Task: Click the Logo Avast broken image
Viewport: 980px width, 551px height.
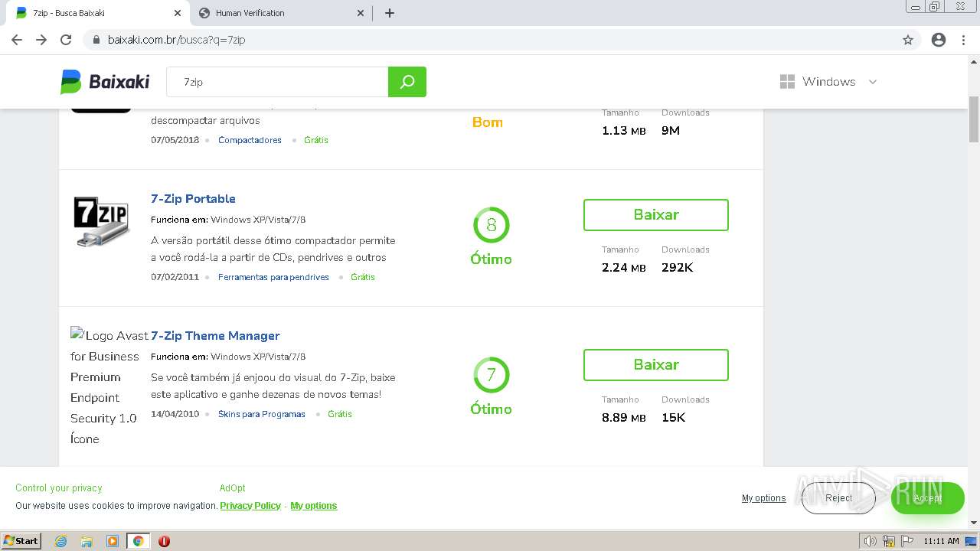Action: click(x=109, y=387)
